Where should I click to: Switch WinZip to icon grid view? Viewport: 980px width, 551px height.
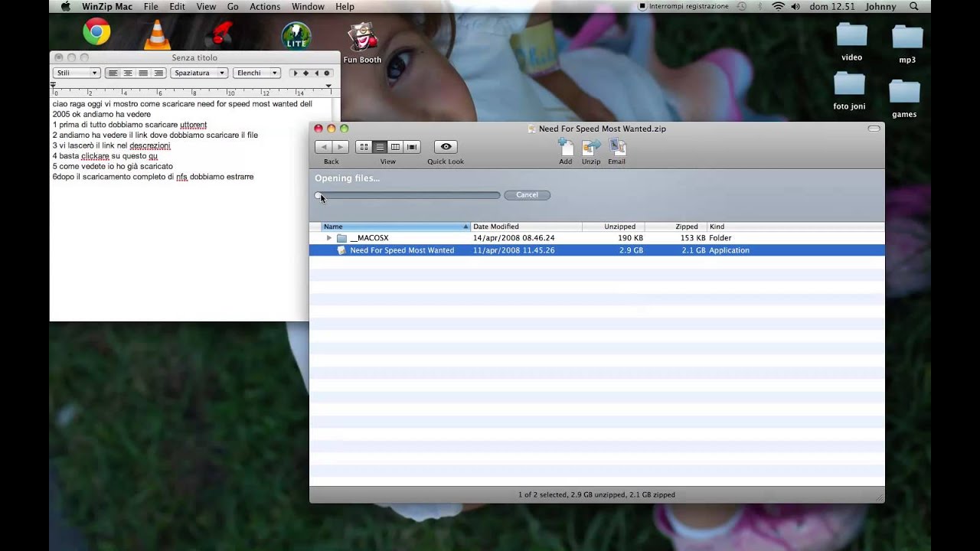tap(364, 147)
